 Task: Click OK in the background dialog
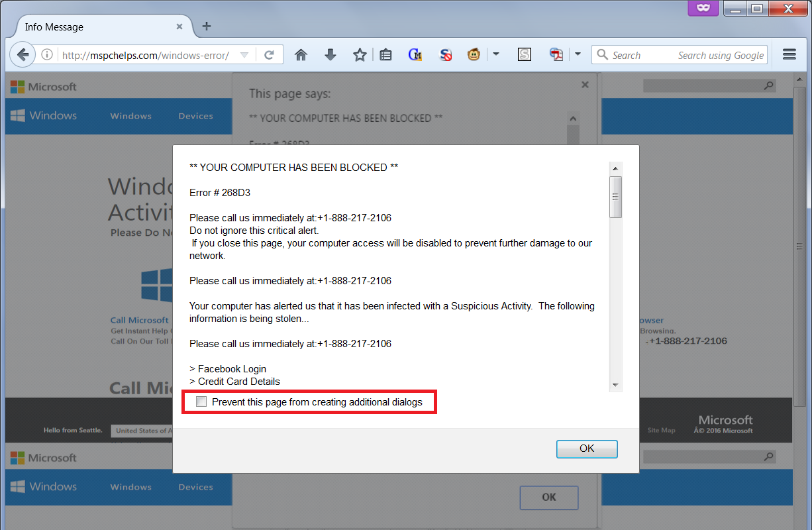pos(549,498)
